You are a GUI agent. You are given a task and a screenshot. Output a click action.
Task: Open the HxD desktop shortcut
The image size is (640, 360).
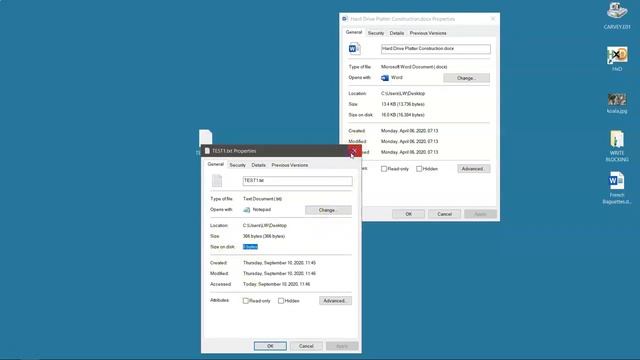click(x=617, y=55)
